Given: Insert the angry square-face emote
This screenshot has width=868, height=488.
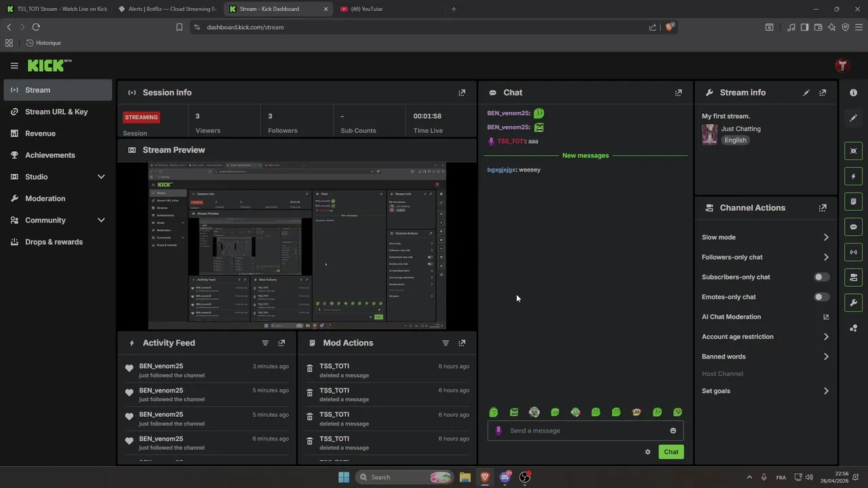Looking at the screenshot, I should point(514,412).
